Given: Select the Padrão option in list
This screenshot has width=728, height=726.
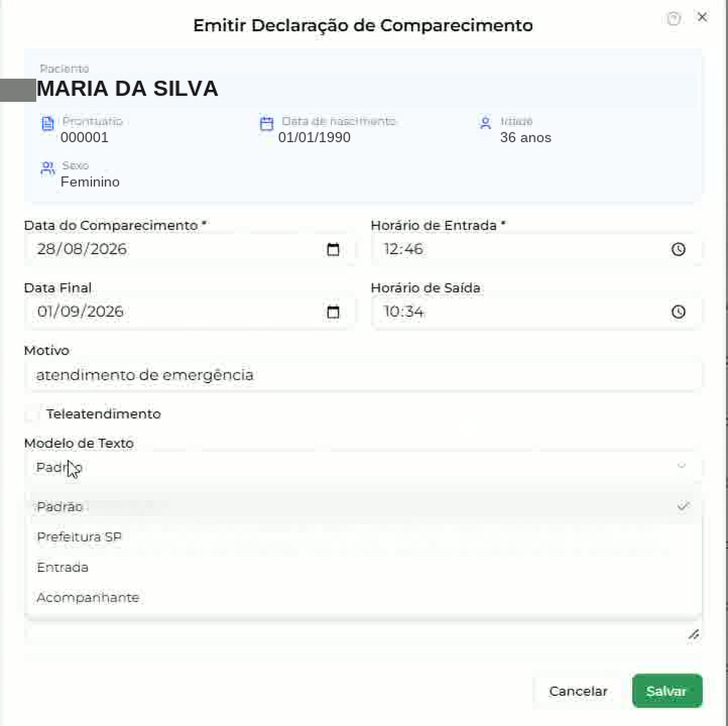Looking at the screenshot, I should pos(363,507).
